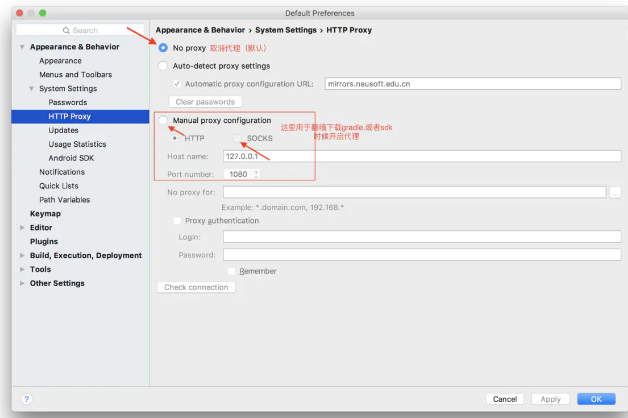Choose the SOCKS proxy type radio
Screen dimensions: 628x418
point(238,138)
